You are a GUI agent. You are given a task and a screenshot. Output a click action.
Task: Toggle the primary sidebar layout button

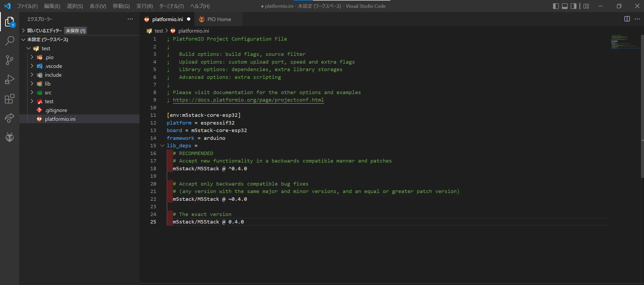556,6
